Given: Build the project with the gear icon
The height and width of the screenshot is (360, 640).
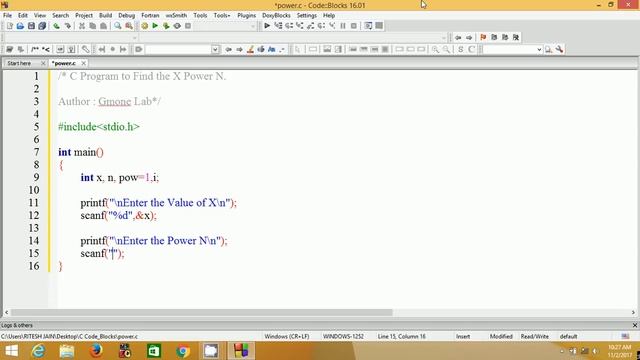Looking at the screenshot, I should pyautogui.click(x=144, y=26).
